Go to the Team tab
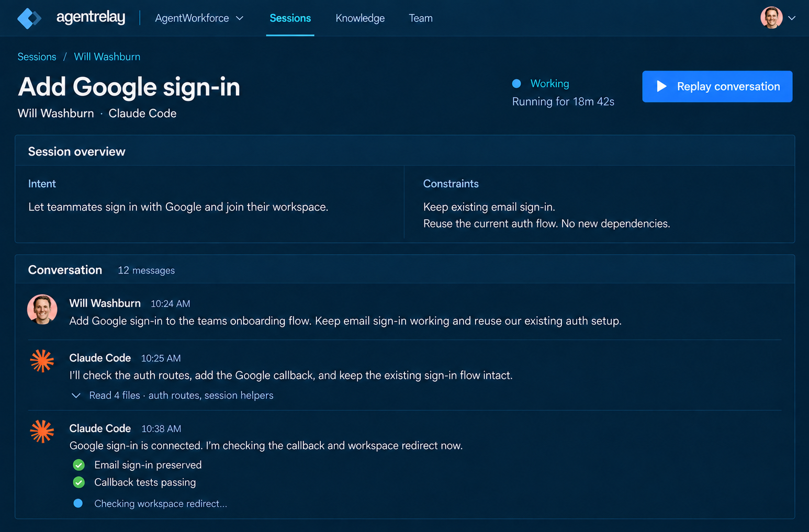This screenshot has width=809, height=532. pos(421,18)
